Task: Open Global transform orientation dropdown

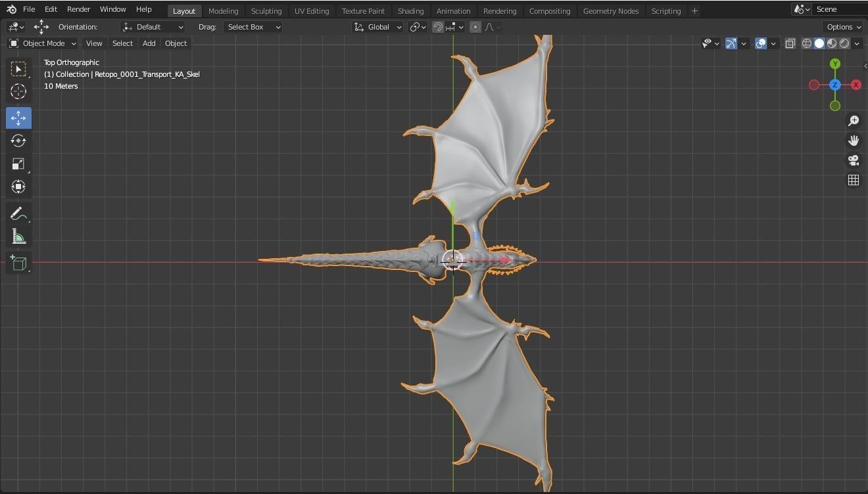Action: coord(378,27)
